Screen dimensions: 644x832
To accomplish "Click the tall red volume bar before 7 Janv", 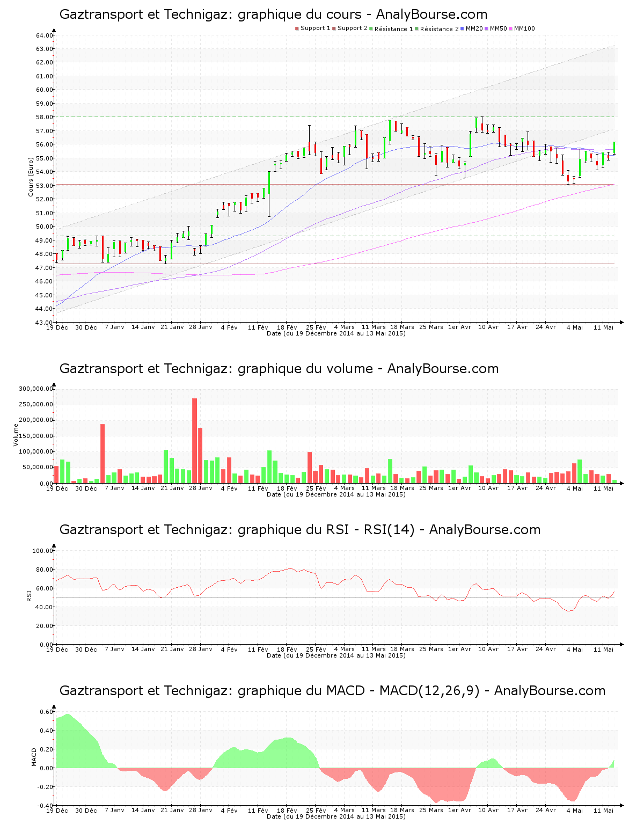I will pyautogui.click(x=103, y=454).
